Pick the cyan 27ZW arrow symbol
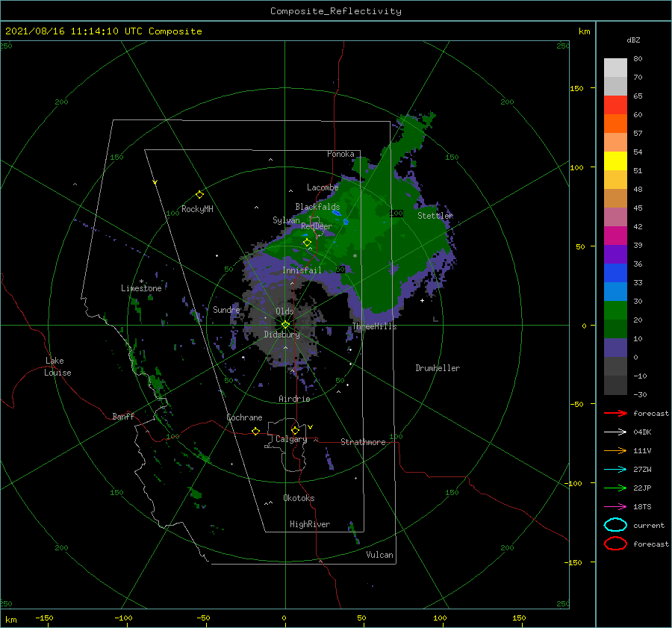Image resolution: width=672 pixels, height=628 pixels. [x=615, y=470]
